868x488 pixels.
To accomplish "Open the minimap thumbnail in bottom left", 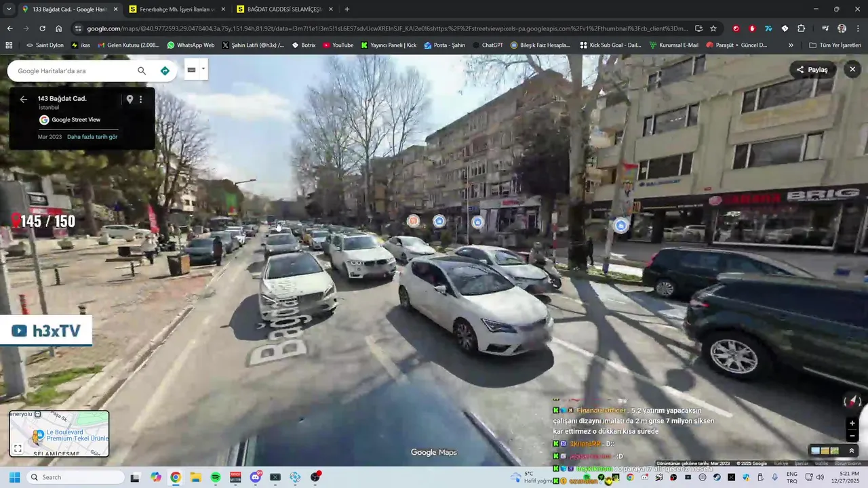I will point(59,434).
